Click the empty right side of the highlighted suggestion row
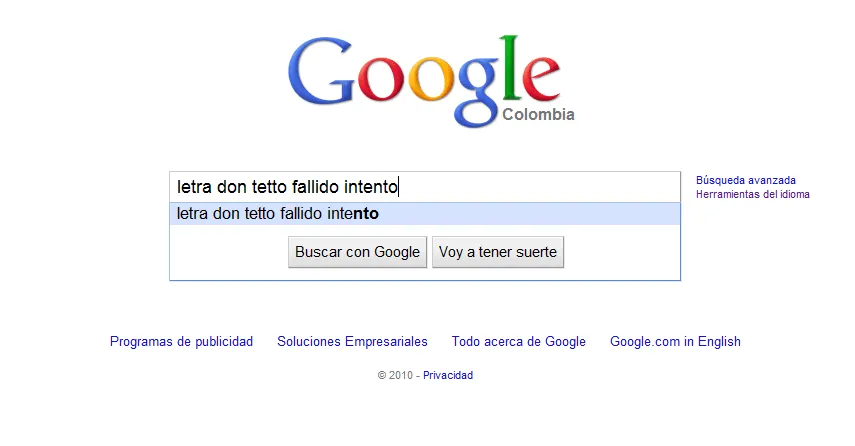The width and height of the screenshot is (855, 446). click(x=529, y=214)
